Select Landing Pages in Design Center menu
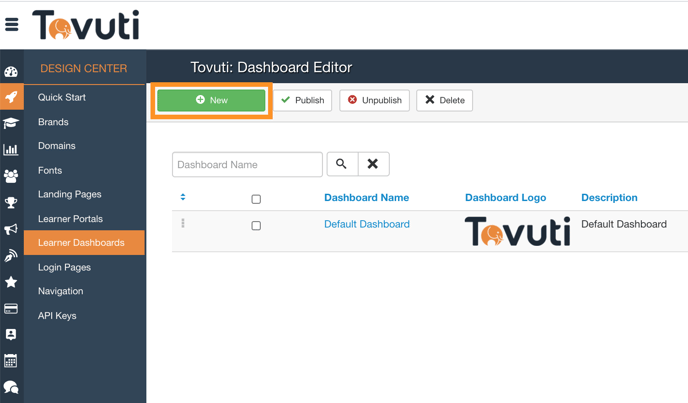 point(70,194)
